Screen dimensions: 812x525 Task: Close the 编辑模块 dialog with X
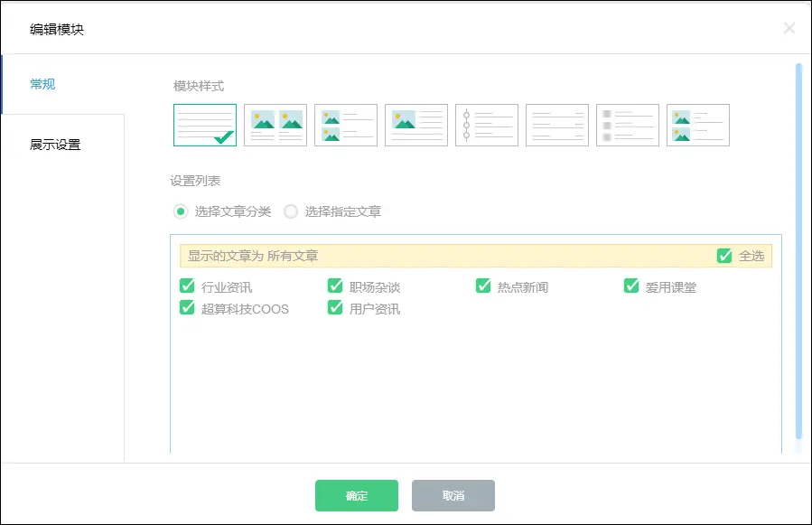point(789,28)
